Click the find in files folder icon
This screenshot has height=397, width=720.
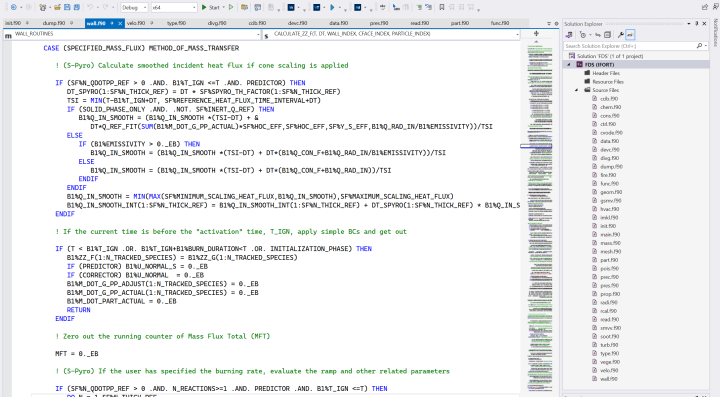click(244, 7)
